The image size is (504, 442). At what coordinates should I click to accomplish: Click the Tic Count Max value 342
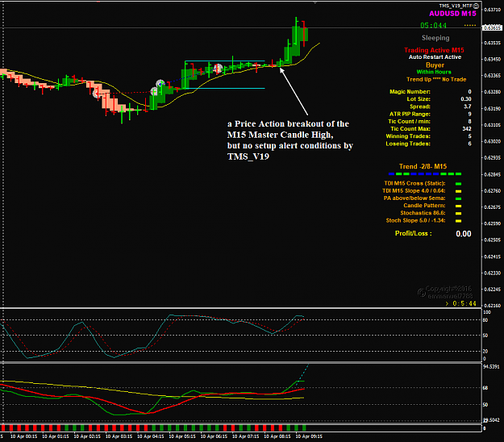[x=467, y=129]
